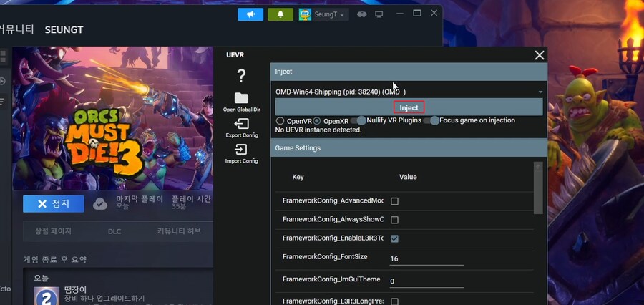Click the 플레이 시간 label in Steam

click(191, 199)
